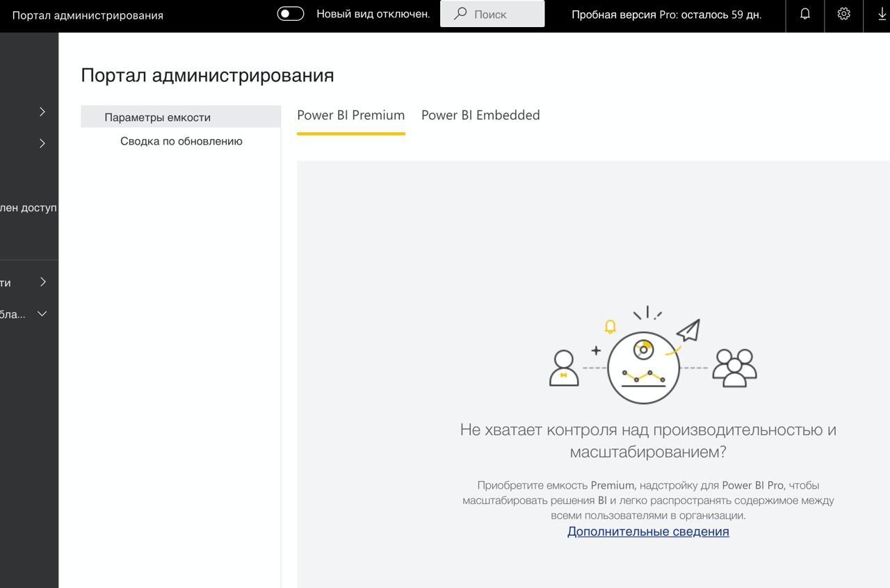
Task: Switch to the Power BI Premium tab
Action: [350, 115]
